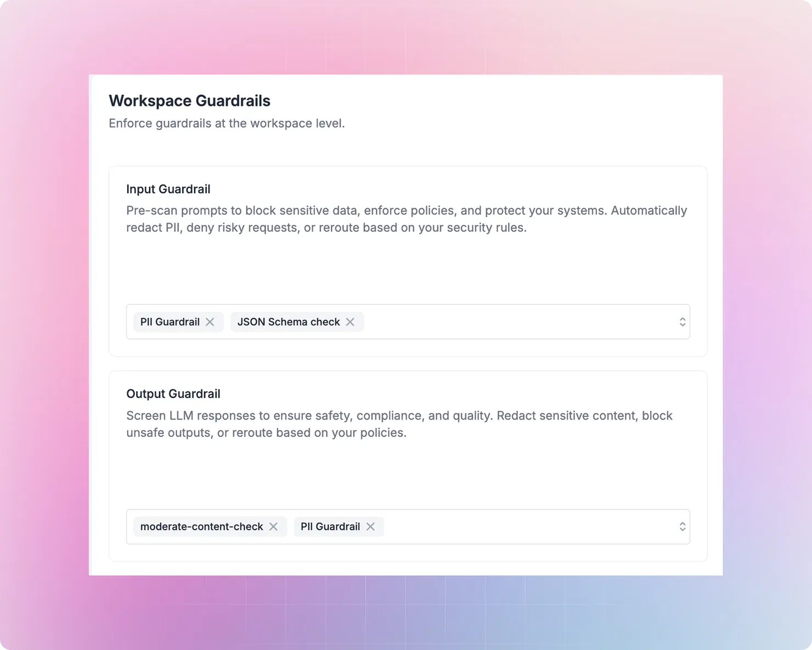Remove PII Guardrail from Output Guardrail
Viewport: 812px width, 650px height.
click(x=370, y=527)
